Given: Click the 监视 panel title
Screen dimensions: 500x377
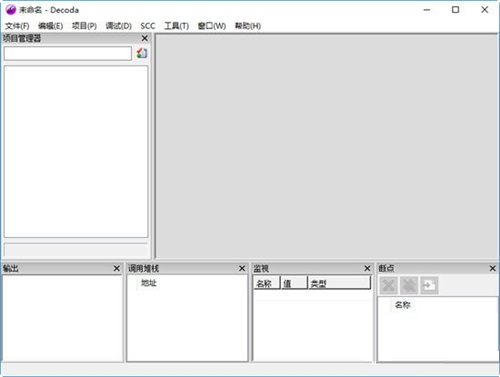Looking at the screenshot, I should point(261,268).
